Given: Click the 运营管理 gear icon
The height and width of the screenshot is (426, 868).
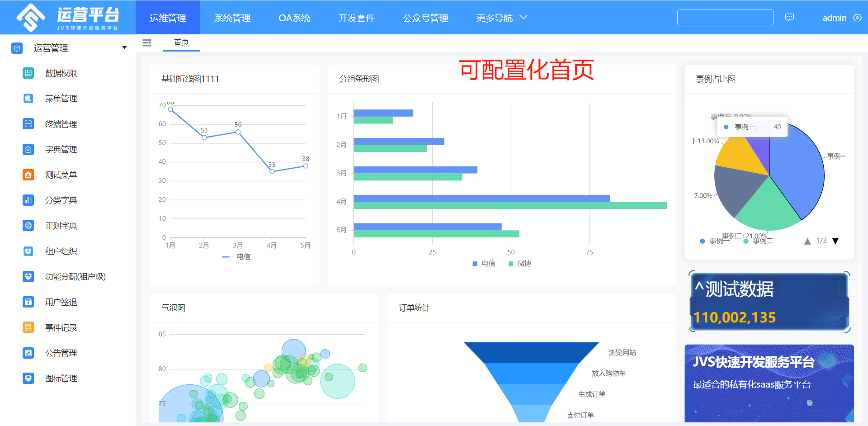Looking at the screenshot, I should pos(17,48).
